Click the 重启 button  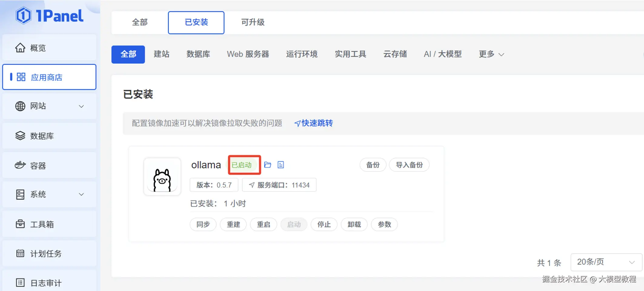click(x=264, y=224)
